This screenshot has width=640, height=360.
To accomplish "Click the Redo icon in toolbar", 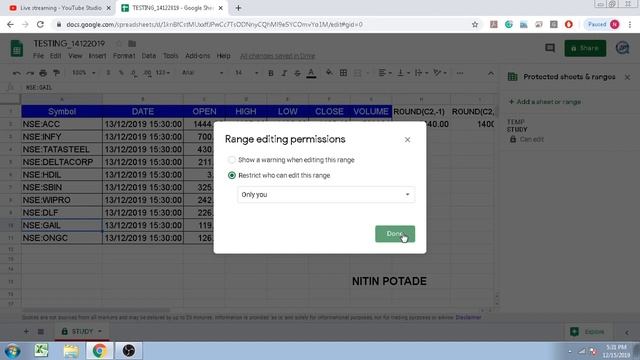I will pos(30,73).
